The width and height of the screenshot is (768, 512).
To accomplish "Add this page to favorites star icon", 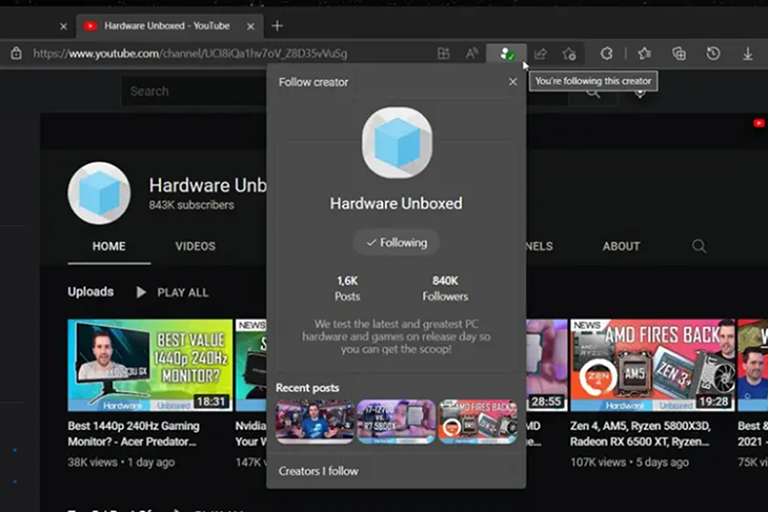I will click(569, 54).
